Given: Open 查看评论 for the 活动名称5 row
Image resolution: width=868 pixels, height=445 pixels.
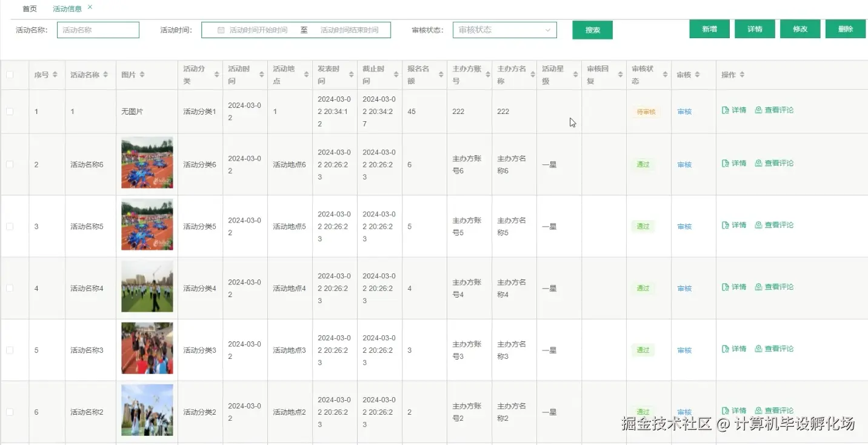Looking at the screenshot, I should 774,225.
